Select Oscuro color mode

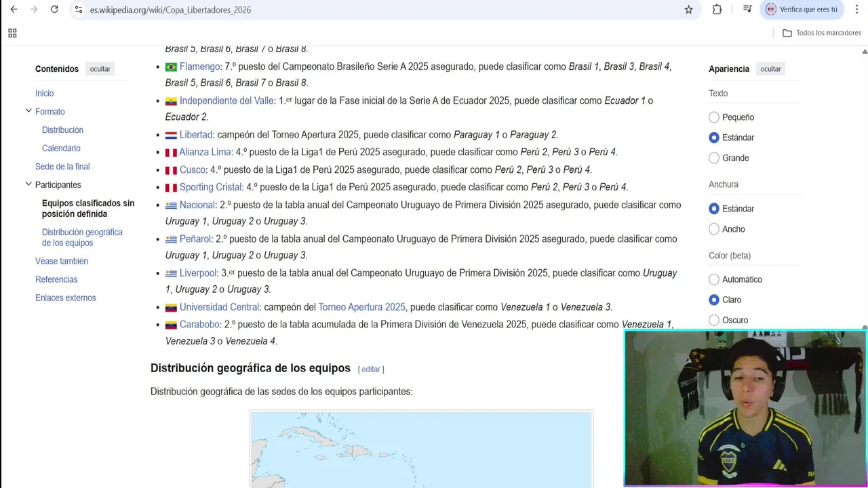[x=714, y=320]
